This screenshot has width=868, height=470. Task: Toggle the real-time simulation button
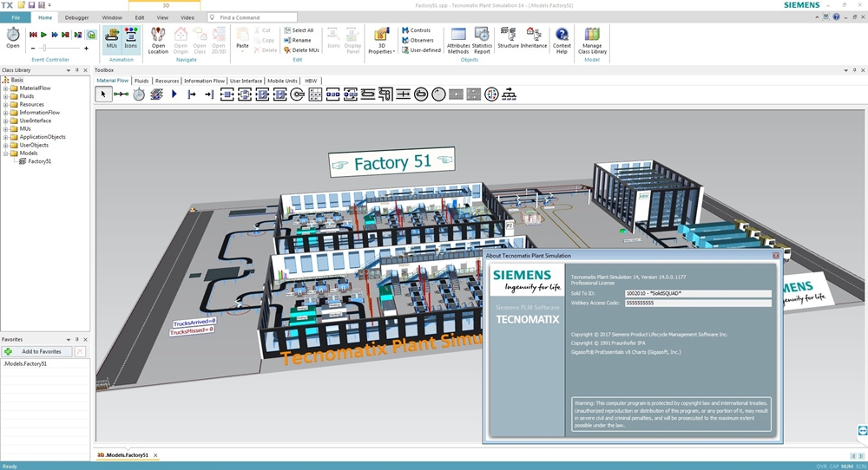pos(91,35)
